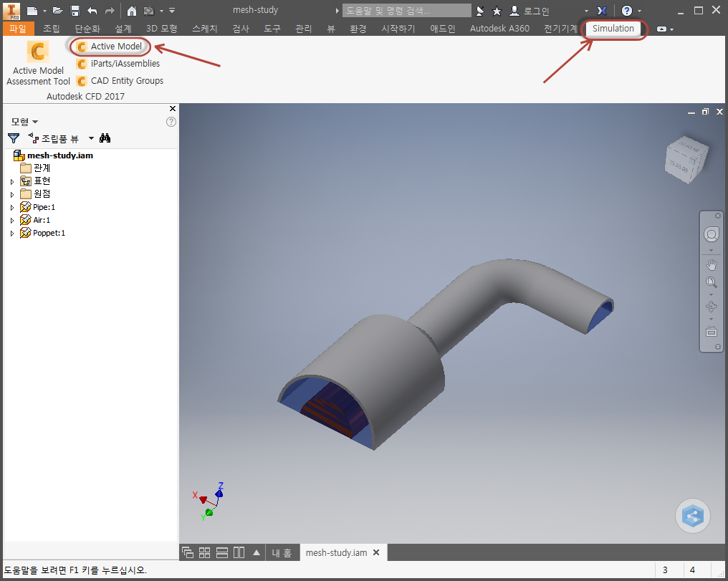The width and height of the screenshot is (728, 581).
Task: Select mesh-study.iam root node in browser
Action: point(54,155)
